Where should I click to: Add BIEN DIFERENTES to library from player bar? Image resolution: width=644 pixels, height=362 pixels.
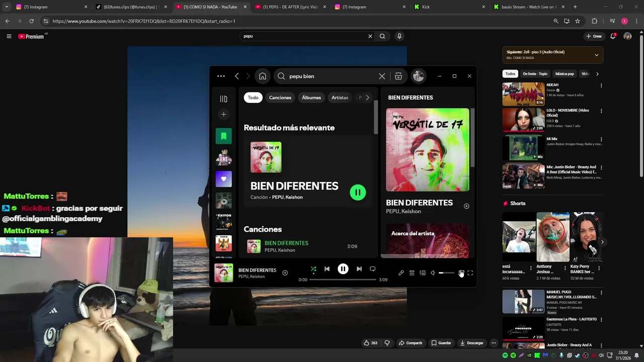285,273
